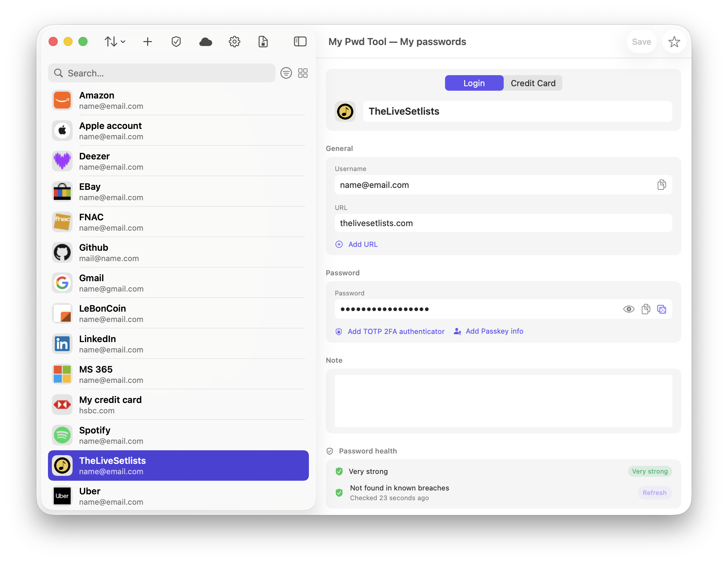Viewport: 728px width, 563px height.
Task: Open the sort order dropdown
Action: (x=115, y=42)
